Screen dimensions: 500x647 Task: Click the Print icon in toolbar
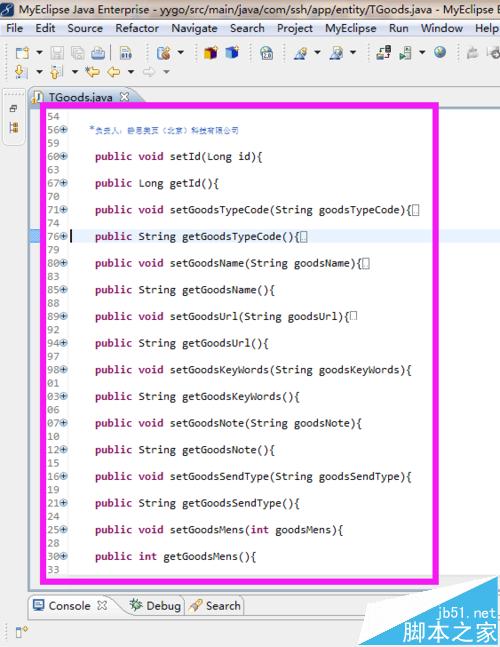(98, 53)
